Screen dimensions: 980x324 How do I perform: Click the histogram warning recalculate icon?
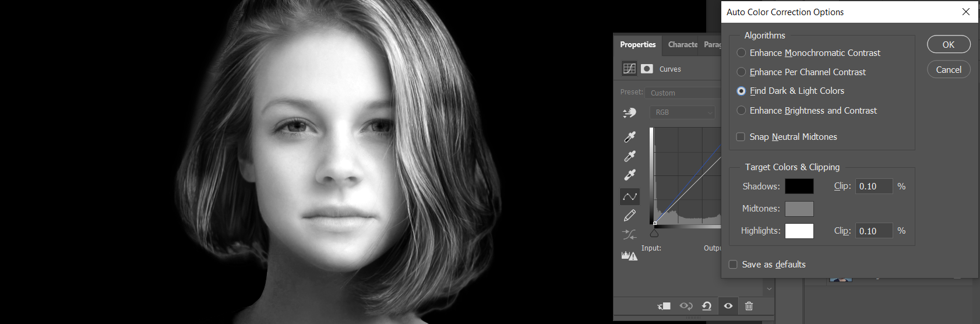(x=629, y=255)
